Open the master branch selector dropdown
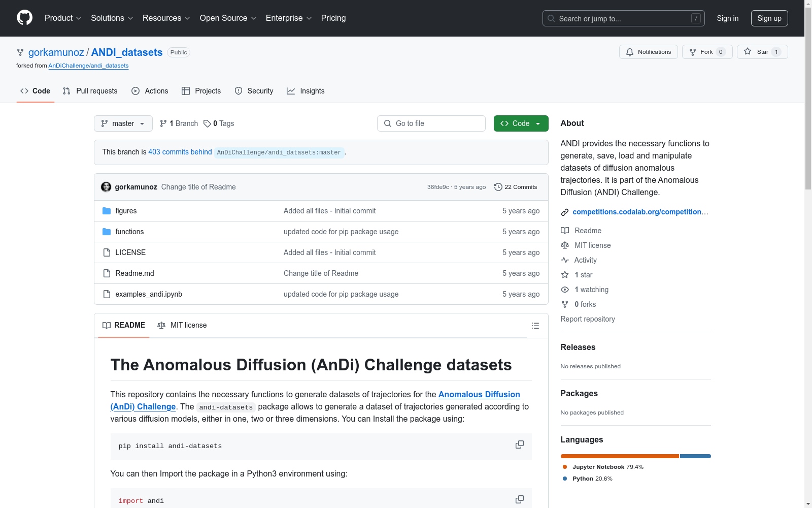812x508 pixels. 123,123
